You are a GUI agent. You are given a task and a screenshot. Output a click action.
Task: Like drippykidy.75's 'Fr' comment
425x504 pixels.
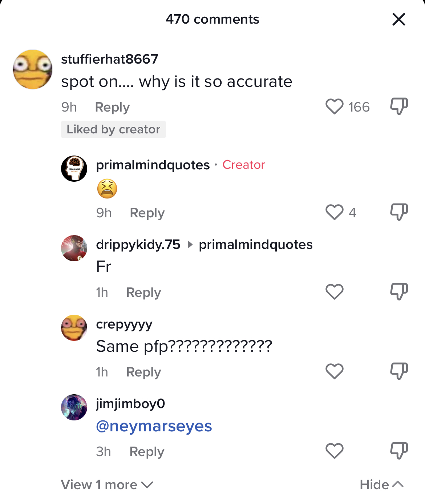tap(334, 292)
